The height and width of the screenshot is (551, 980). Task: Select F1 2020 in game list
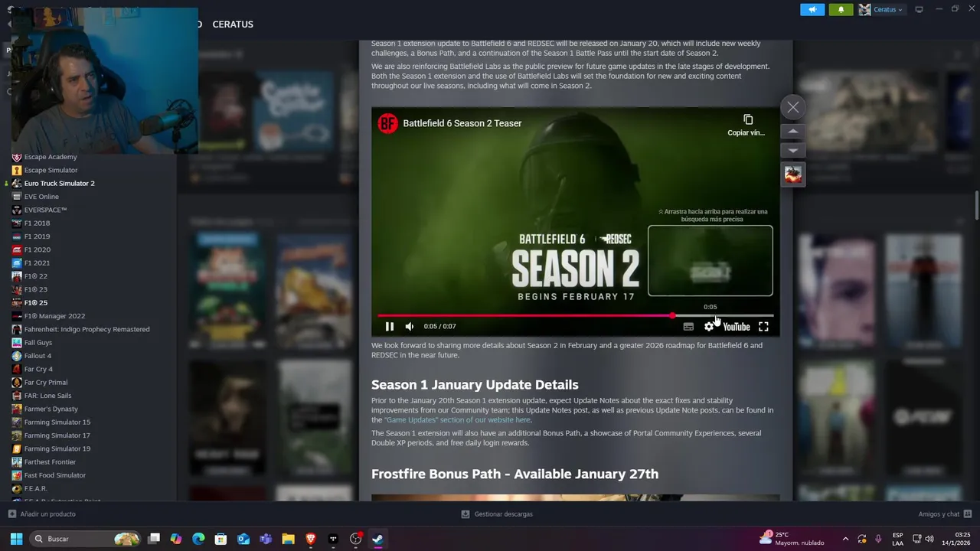pos(37,249)
